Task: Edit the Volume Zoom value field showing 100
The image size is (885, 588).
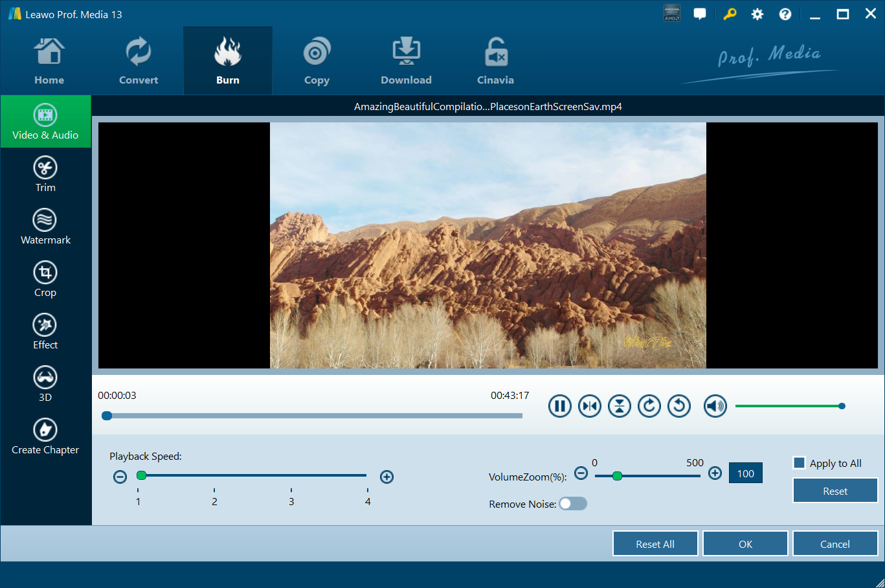Action: pyautogui.click(x=745, y=473)
